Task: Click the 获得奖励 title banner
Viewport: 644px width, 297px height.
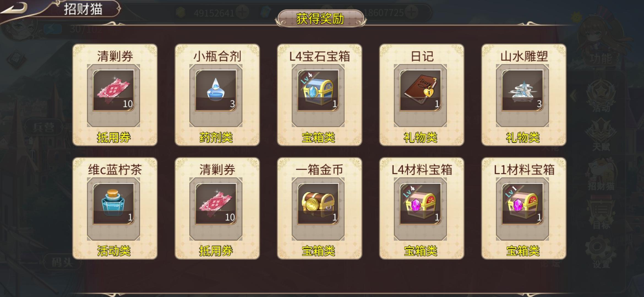Action: coord(320,19)
